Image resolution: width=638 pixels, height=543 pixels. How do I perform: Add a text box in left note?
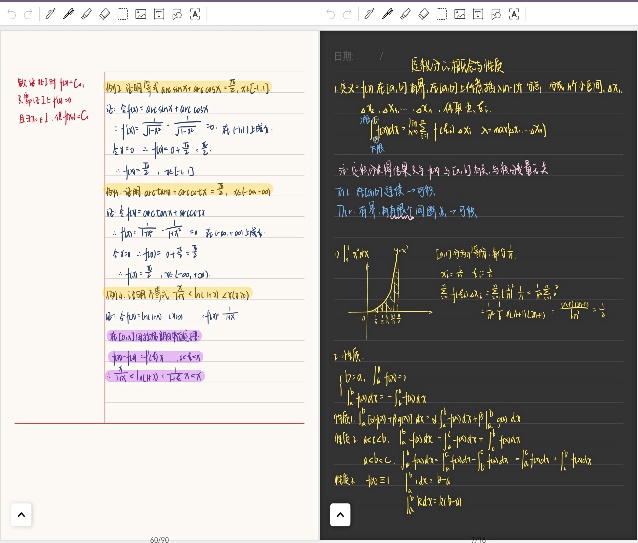[x=158, y=14]
